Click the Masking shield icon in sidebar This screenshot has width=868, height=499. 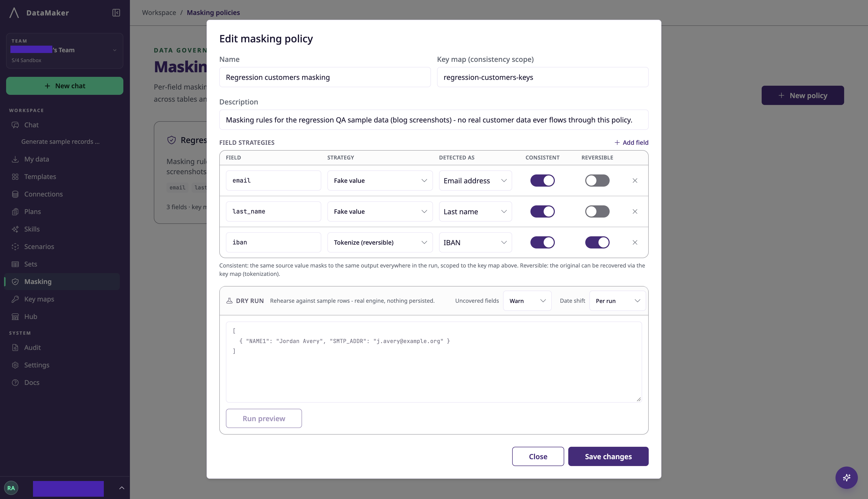[x=15, y=282]
